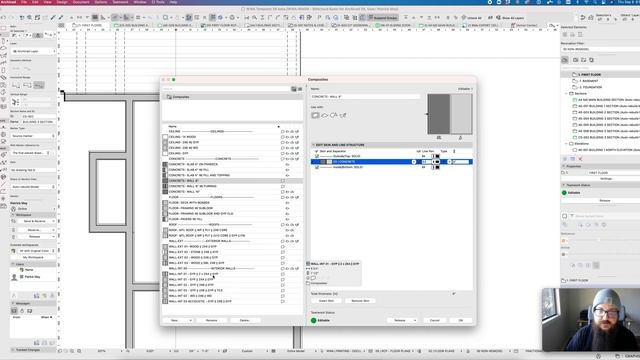Collapse the Properties panel in Navigator
The image size is (640, 360).
[x=564, y=167]
